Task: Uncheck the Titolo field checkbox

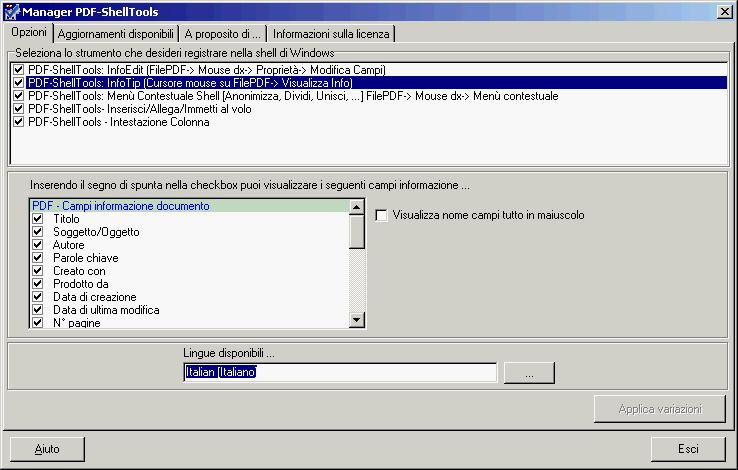Action: (38, 219)
